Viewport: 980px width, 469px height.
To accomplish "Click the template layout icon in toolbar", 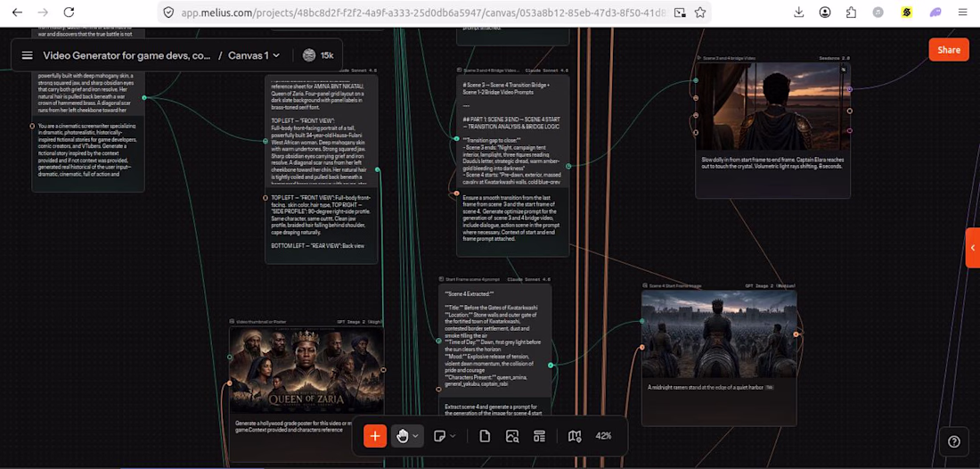I will click(539, 436).
